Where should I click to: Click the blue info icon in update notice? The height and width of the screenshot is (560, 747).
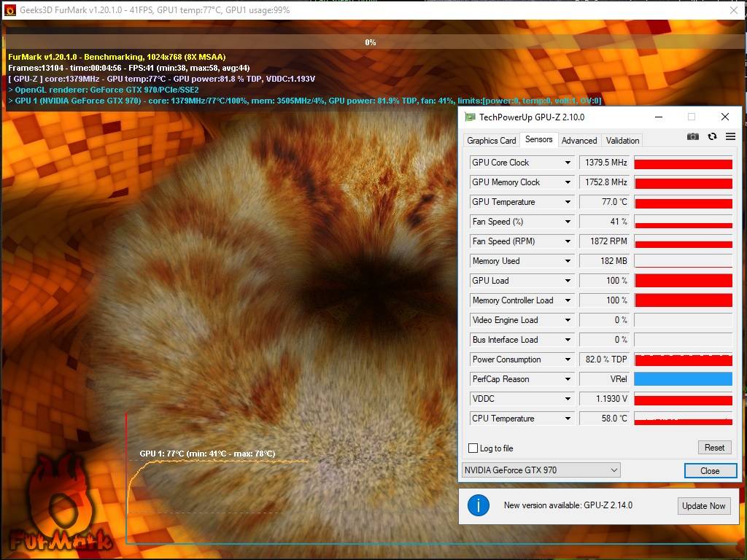(479, 505)
